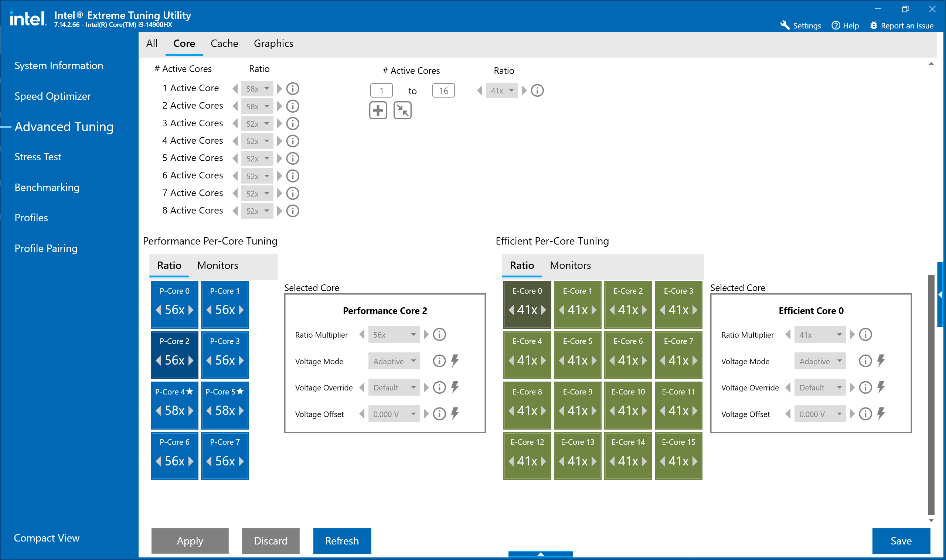Click info icon for Efficient Core Ratio Multiplier
Image resolution: width=946 pixels, height=560 pixels.
coord(865,335)
